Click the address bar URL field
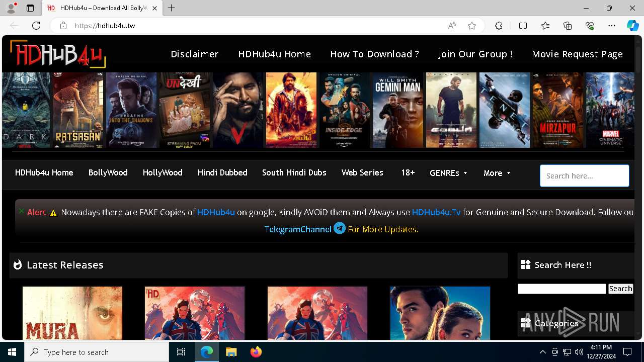Screen dimensions: 644x362 click(x=257, y=26)
